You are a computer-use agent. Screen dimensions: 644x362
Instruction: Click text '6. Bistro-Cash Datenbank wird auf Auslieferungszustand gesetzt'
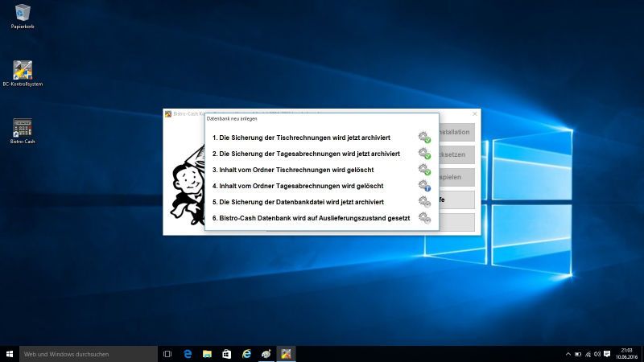point(311,218)
